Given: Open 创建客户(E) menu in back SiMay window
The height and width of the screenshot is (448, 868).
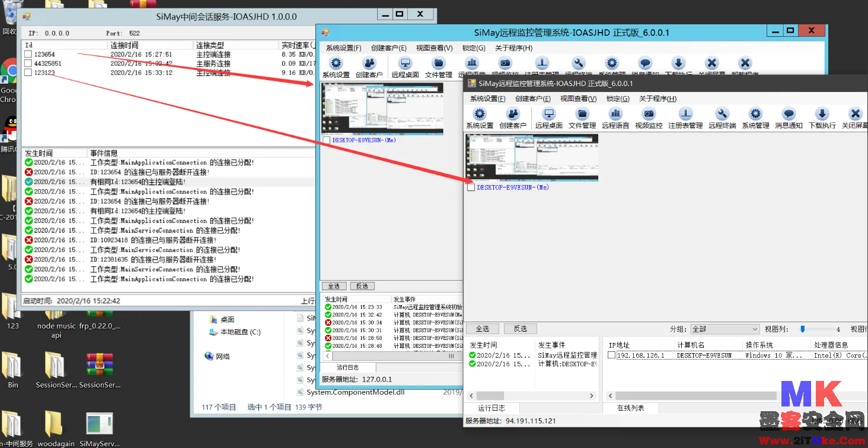Looking at the screenshot, I should [389, 48].
